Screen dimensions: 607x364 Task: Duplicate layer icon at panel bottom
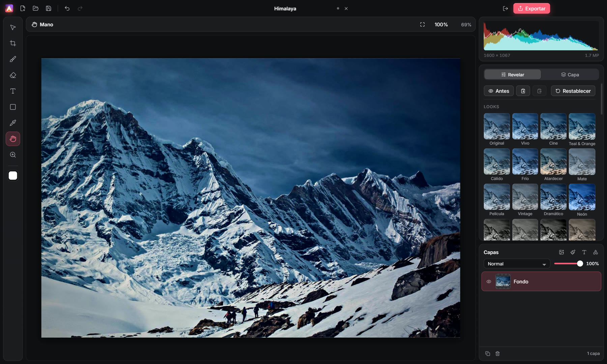[x=488, y=354]
